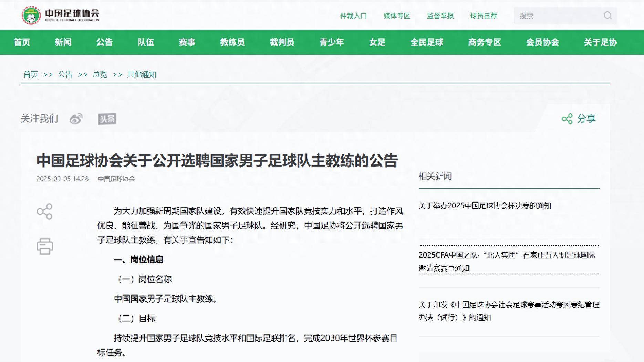Screen dimensions: 644x362
Task: Go to the 赛事 section
Action: pyautogui.click(x=186, y=42)
